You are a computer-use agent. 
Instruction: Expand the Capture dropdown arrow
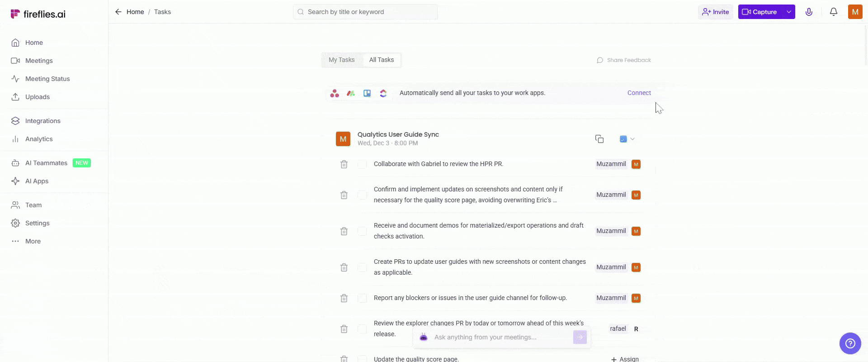(789, 12)
